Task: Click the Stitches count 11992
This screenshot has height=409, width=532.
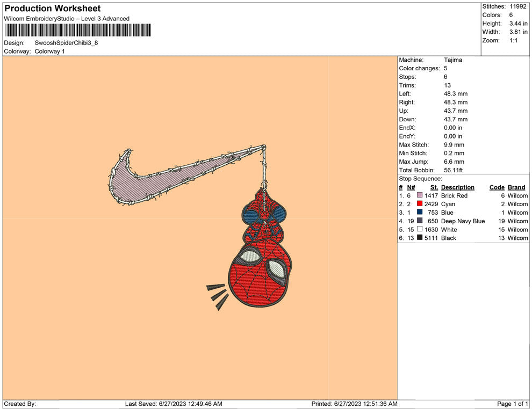Action: point(519,6)
